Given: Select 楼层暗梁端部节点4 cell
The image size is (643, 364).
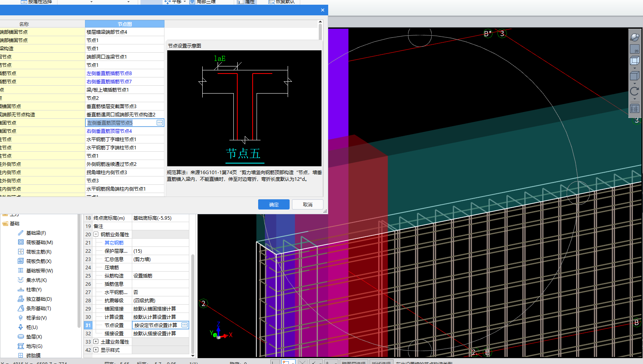Looking at the screenshot, I should click(x=125, y=32).
